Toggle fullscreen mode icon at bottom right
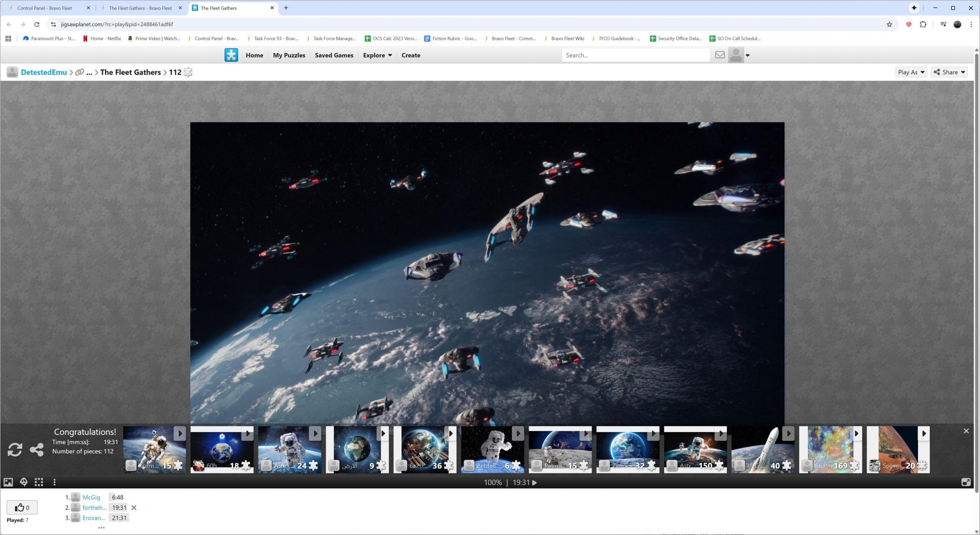980x535 pixels. [965, 482]
